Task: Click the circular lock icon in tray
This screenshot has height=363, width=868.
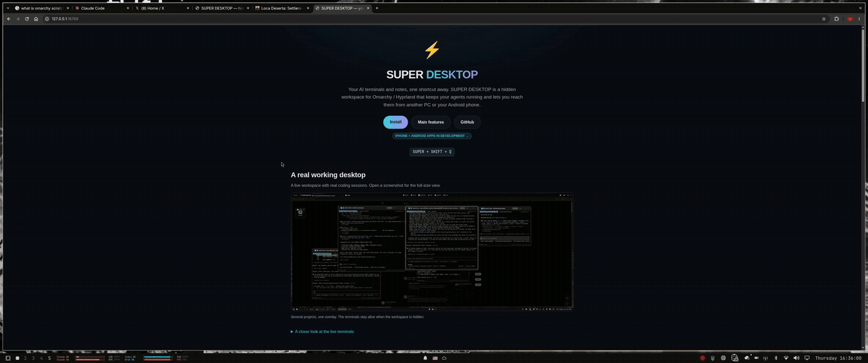Action: pos(735,358)
